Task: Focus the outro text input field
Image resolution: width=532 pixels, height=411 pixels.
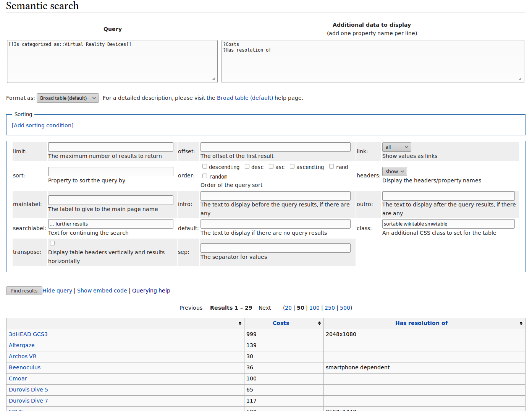Action: (x=448, y=196)
